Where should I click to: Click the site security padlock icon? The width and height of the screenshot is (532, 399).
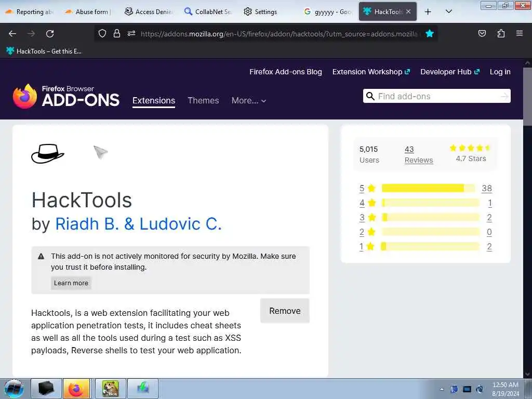(117, 34)
